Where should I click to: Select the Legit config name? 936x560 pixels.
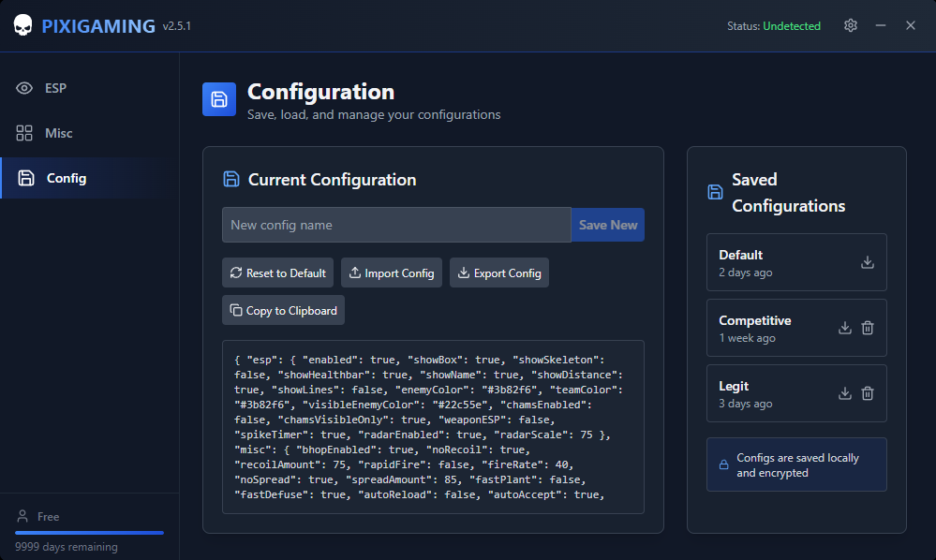point(734,386)
